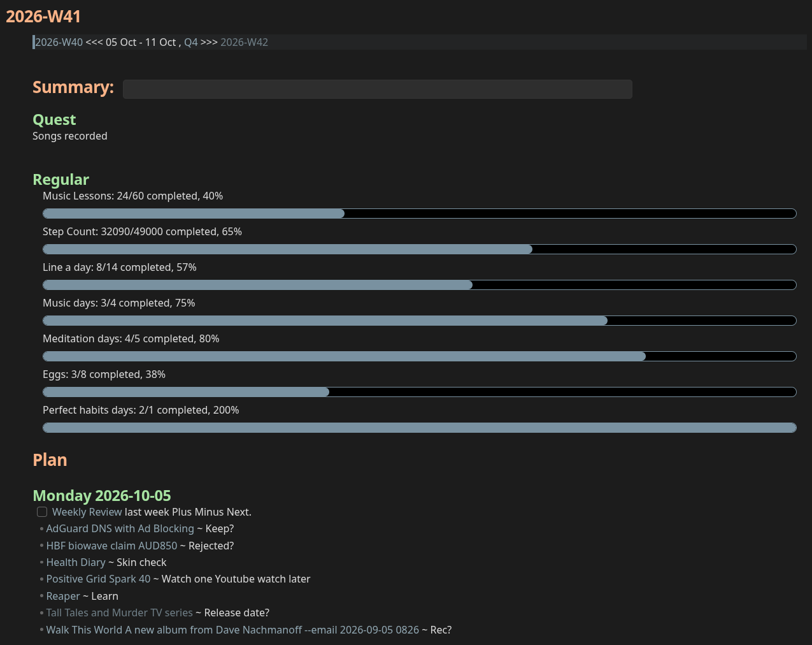The width and height of the screenshot is (812, 645).
Task: Click the Songs recorded text
Action: click(x=70, y=136)
